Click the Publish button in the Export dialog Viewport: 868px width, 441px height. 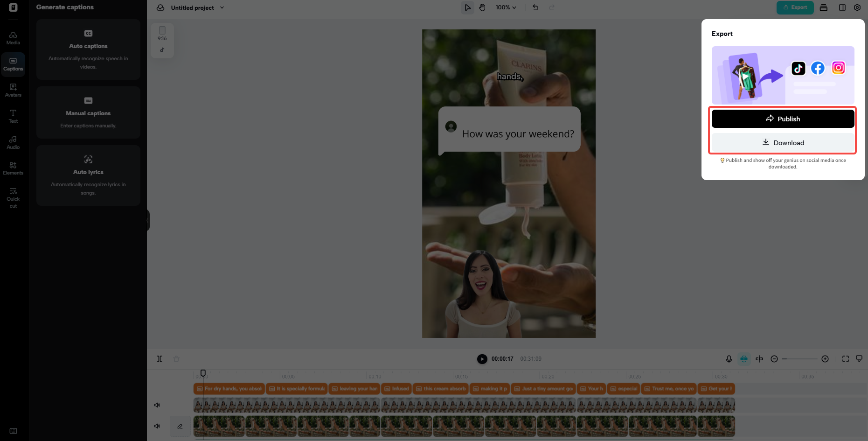point(783,119)
